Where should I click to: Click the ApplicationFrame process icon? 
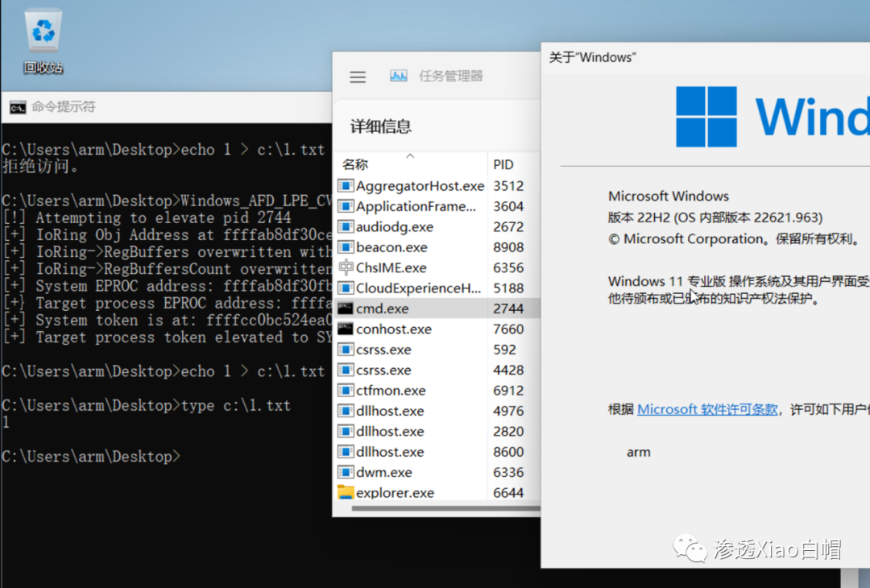tap(346, 206)
